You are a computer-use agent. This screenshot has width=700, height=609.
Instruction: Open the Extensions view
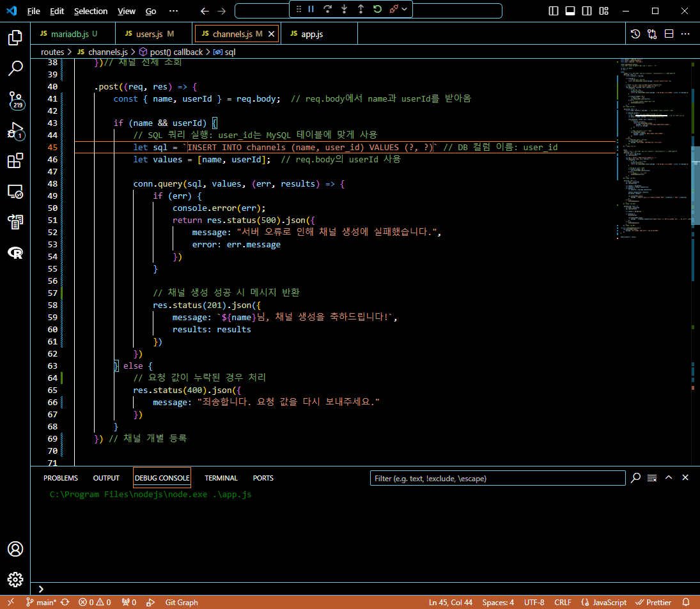(x=15, y=160)
